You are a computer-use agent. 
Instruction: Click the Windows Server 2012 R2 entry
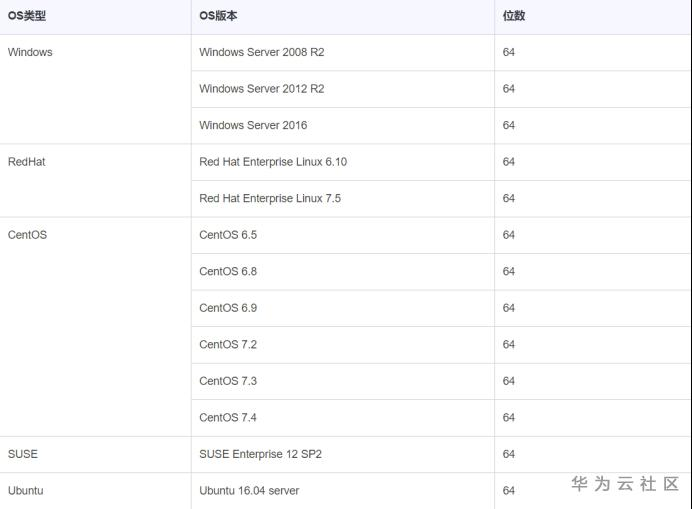coord(261,89)
